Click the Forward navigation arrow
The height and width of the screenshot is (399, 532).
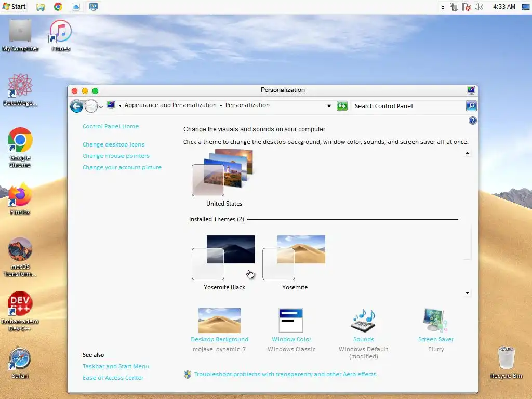point(91,106)
